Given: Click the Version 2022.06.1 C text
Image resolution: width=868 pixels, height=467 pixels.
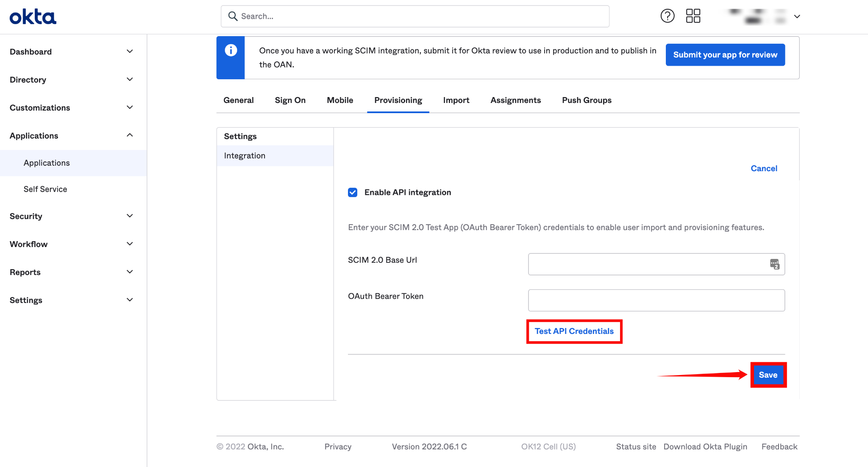Looking at the screenshot, I should 429,447.
